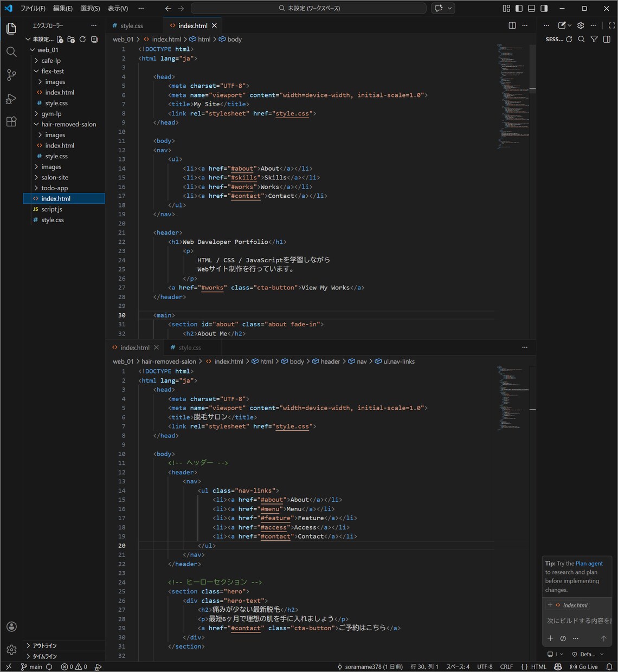The image size is (618, 672).
Task: Open script.js in the Explorer
Action: click(64, 209)
